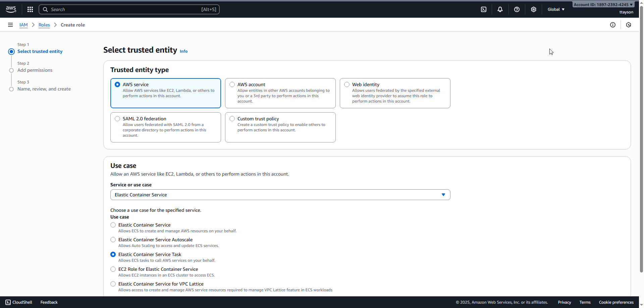This screenshot has width=644, height=308.
Task: Expand the Service or use case dropdown
Action: point(280,195)
